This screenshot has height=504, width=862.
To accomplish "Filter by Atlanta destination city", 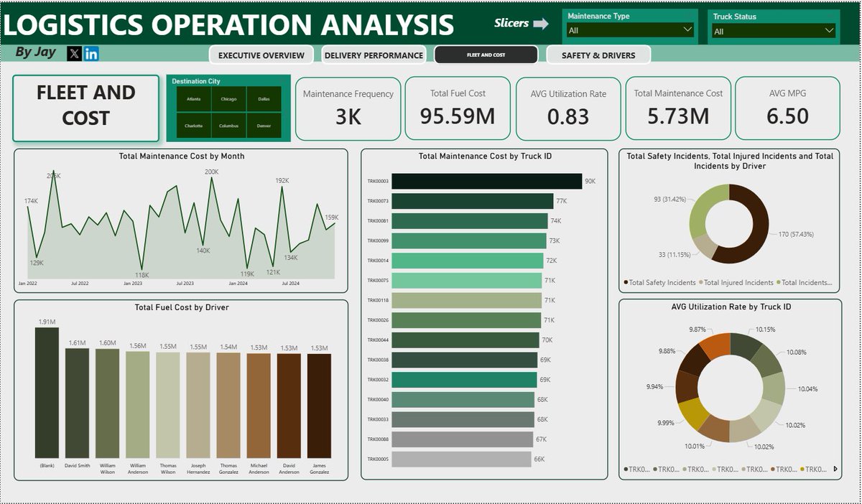I will coord(193,99).
